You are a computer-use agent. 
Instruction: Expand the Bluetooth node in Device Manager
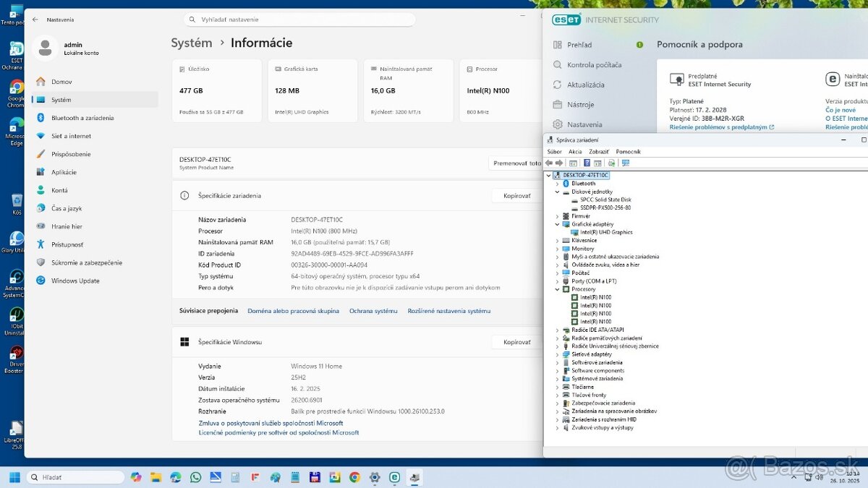(557, 184)
